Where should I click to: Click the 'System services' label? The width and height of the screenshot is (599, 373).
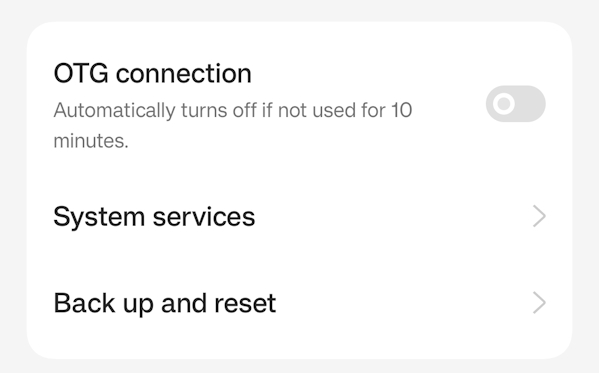pyautogui.click(x=154, y=217)
